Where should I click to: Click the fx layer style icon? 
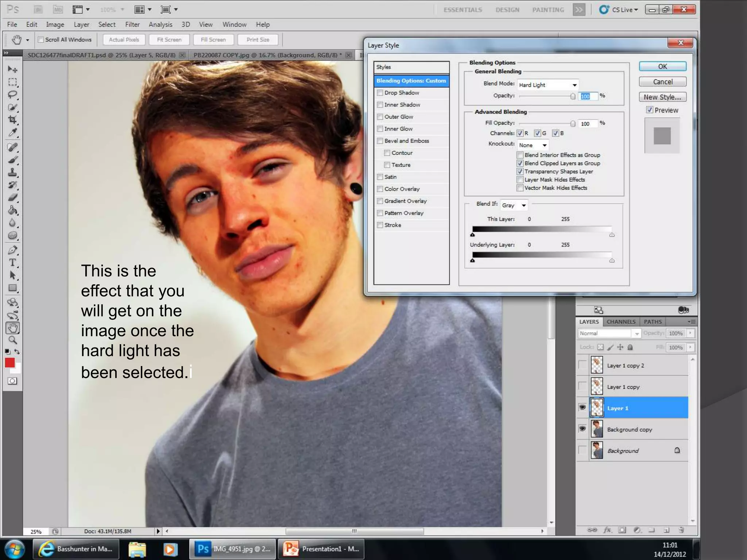point(607,530)
